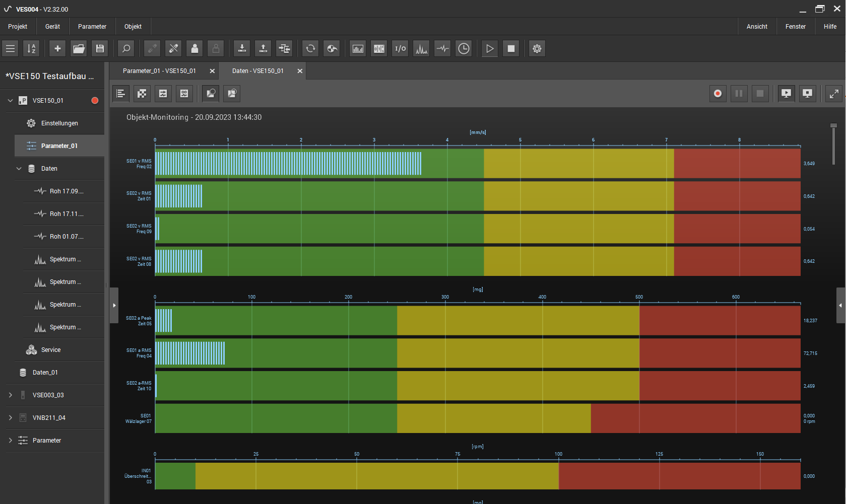Click the bar chart monitoring icon in toolbar
The height and width of the screenshot is (504, 846).
point(358,49)
